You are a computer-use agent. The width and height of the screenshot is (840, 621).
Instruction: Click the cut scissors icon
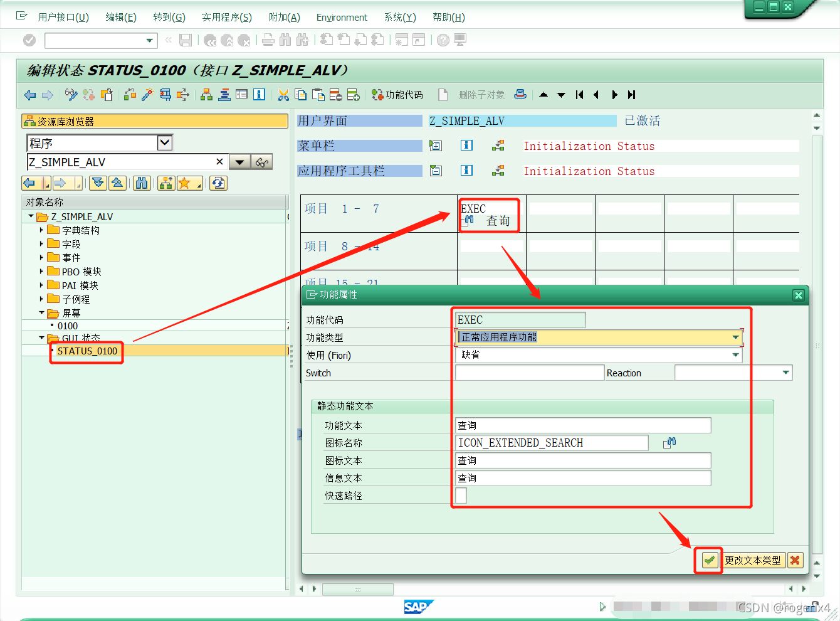point(283,95)
